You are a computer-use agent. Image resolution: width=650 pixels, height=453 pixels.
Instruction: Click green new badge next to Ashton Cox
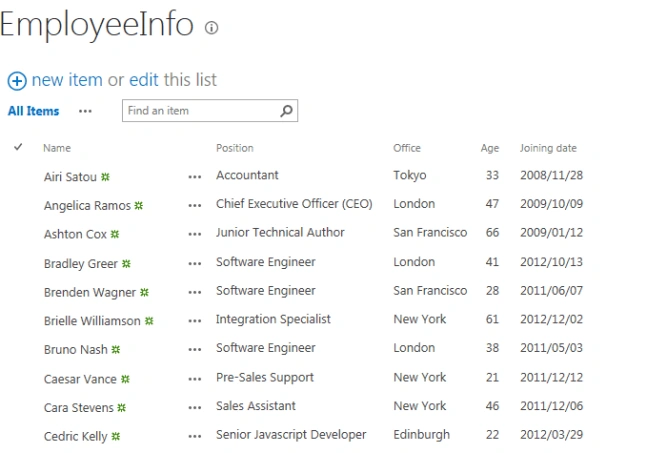pos(115,234)
